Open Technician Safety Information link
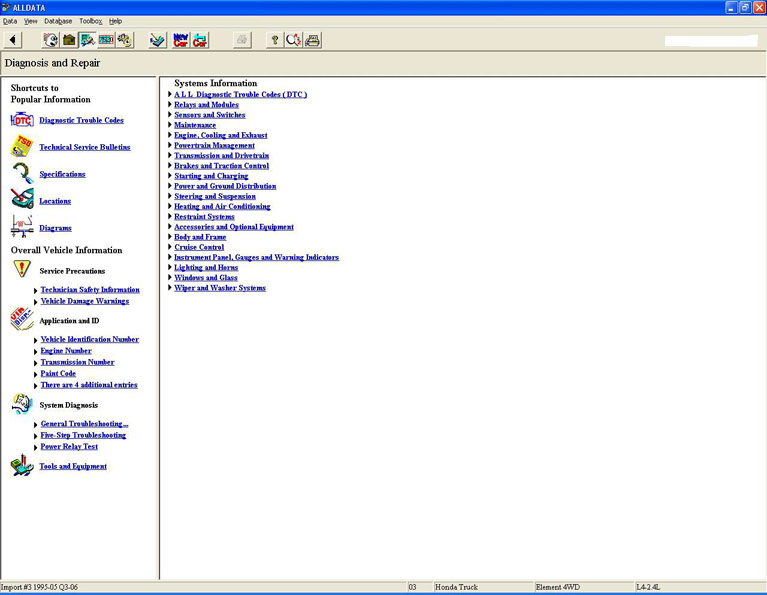 pos(90,290)
